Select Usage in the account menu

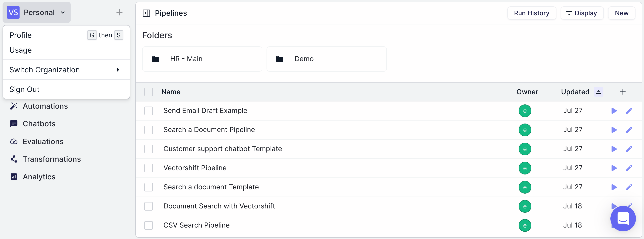pos(21,50)
